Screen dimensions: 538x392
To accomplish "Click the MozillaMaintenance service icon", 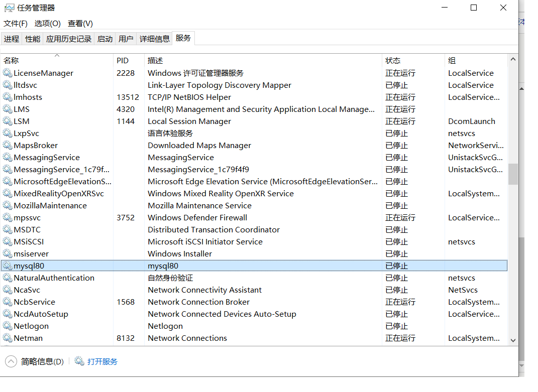I will click(8, 205).
